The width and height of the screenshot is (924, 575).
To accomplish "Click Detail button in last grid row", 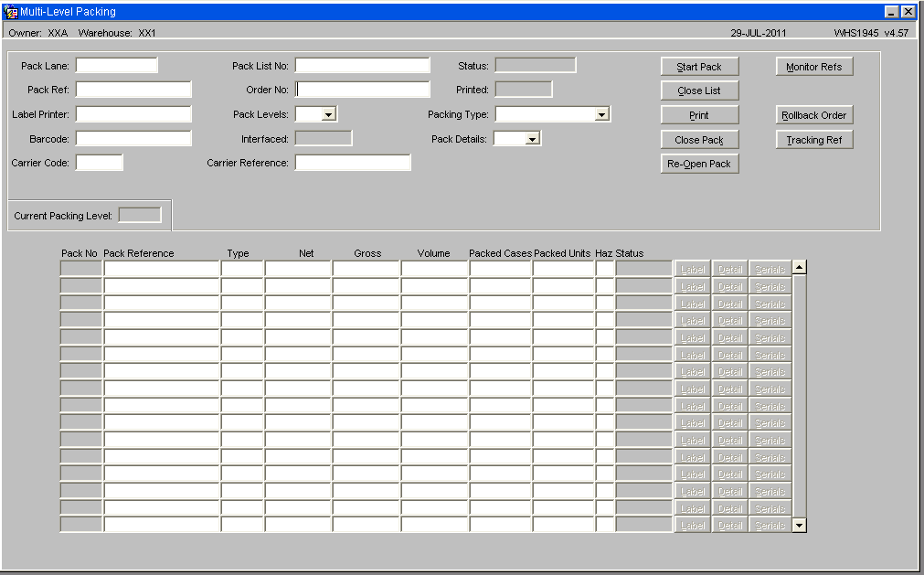I will pyautogui.click(x=730, y=525).
